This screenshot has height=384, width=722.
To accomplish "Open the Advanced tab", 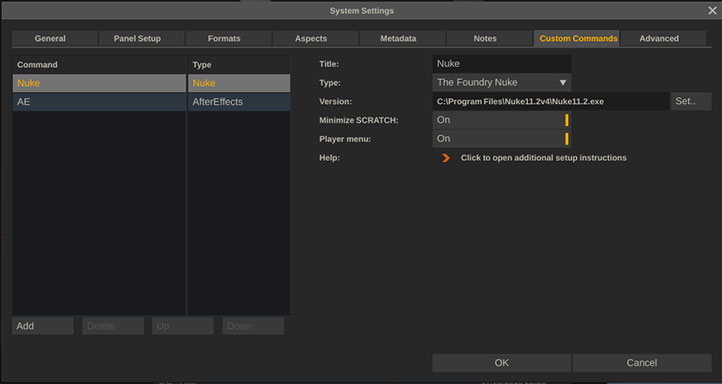I will pos(664,39).
